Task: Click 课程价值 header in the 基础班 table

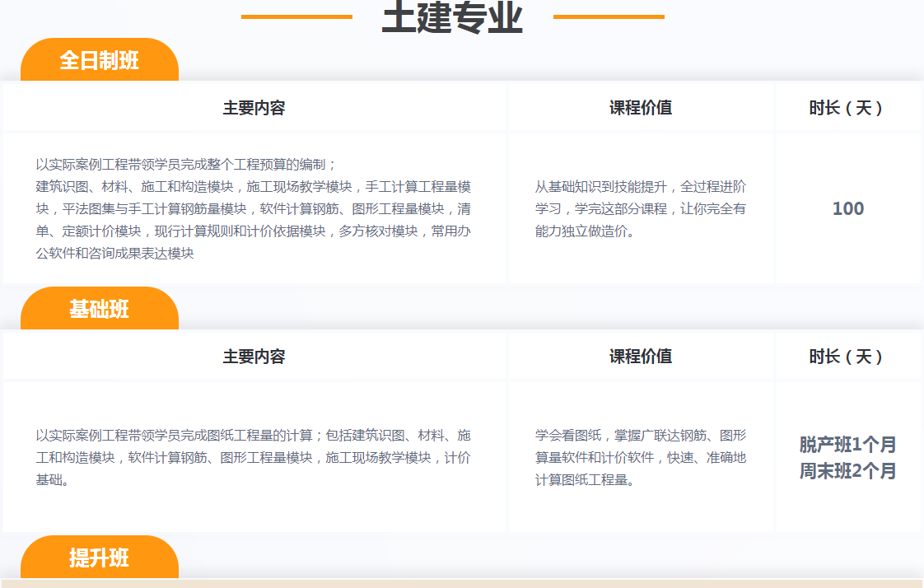Action: click(640, 357)
